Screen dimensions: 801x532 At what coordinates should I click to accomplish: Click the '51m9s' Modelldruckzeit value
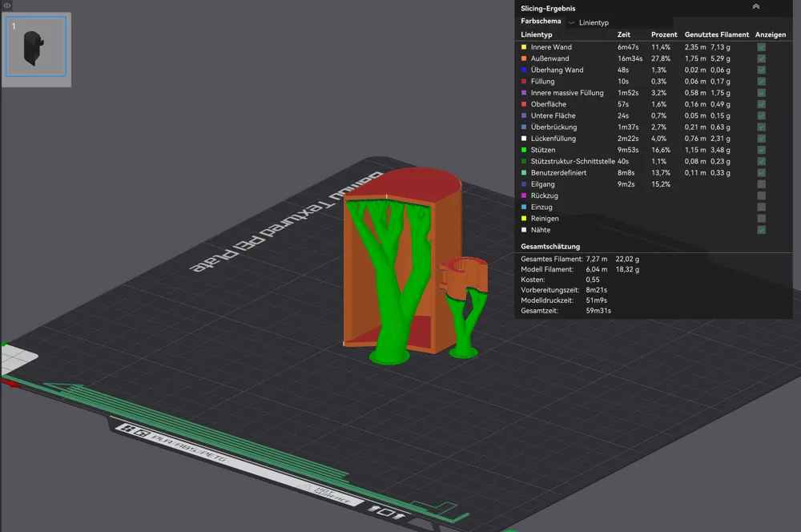tap(596, 300)
